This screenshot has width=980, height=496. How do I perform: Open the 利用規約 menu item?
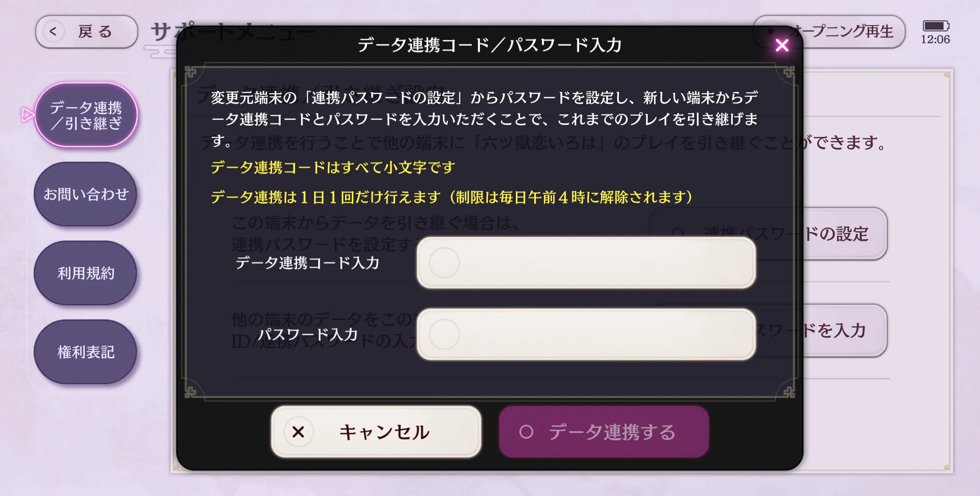(x=86, y=273)
